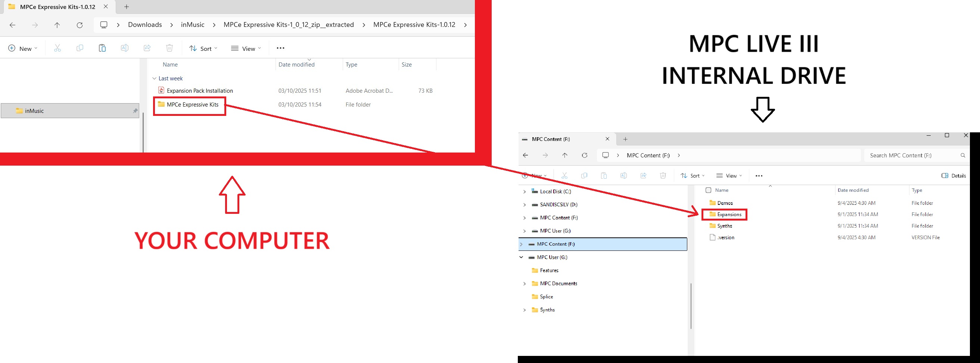Select Splice folder in navigation tree
Screen dimensions: 980x363
[542, 297]
